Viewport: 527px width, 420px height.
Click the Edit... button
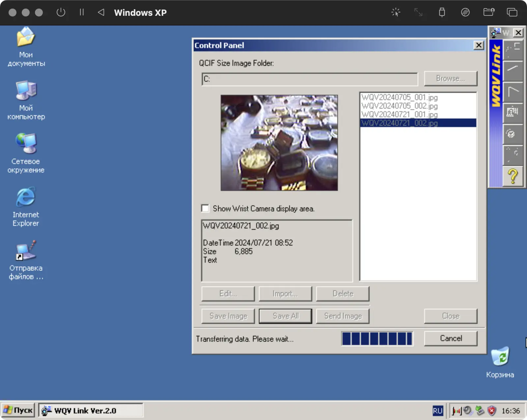point(228,294)
